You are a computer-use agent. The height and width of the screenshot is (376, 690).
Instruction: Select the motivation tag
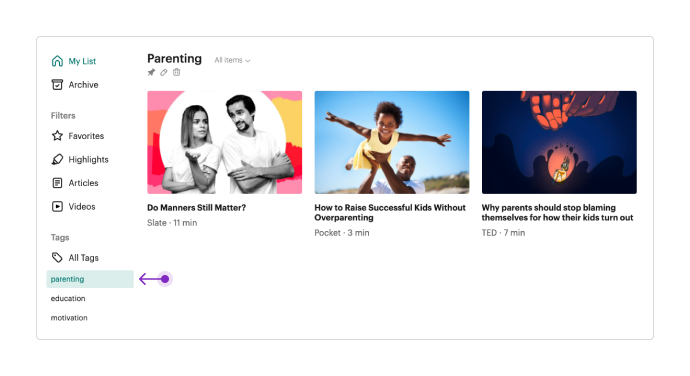click(69, 318)
